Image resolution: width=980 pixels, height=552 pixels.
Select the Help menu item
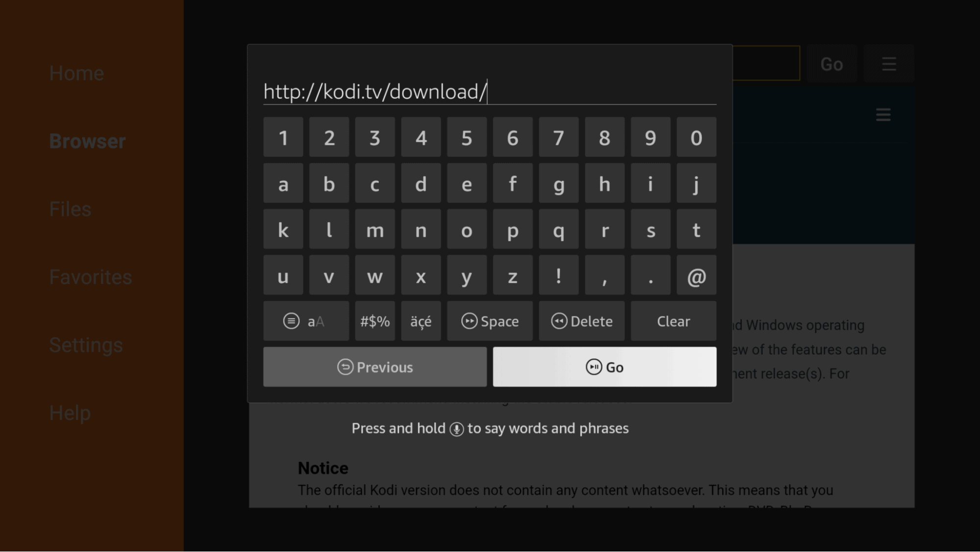70,412
